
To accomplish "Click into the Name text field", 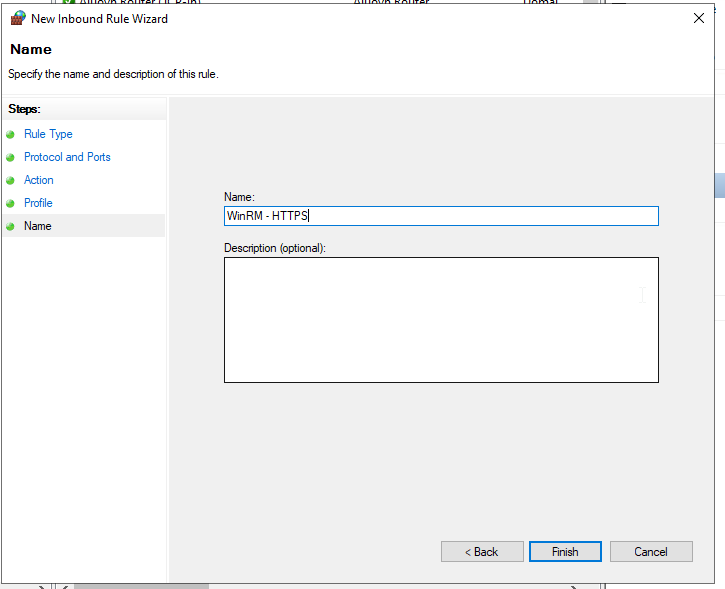I will (440, 216).
